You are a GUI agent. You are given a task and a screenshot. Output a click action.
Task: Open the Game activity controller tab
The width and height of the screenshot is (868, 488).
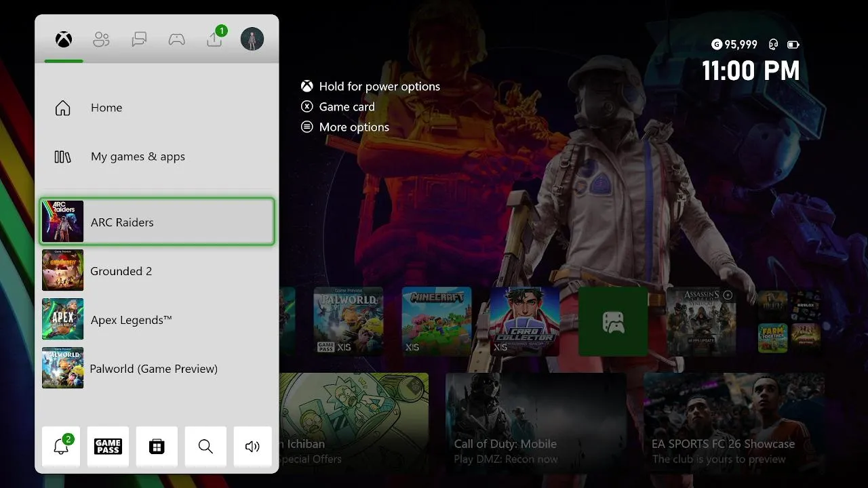177,39
